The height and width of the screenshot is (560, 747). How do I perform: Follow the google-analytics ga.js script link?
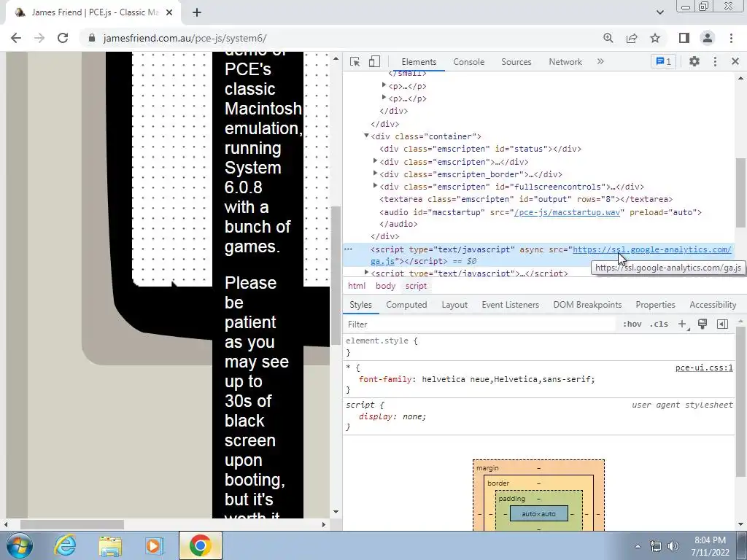tap(651, 249)
